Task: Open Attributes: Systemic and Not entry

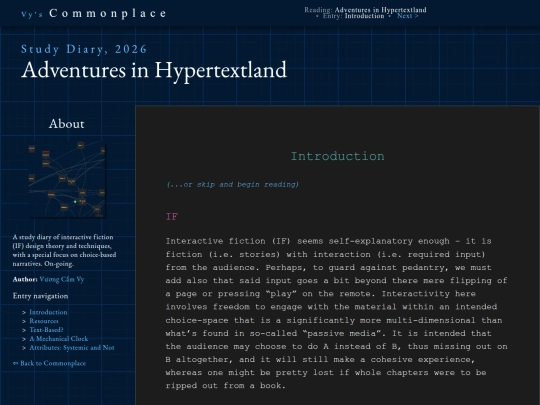Action: [72, 348]
